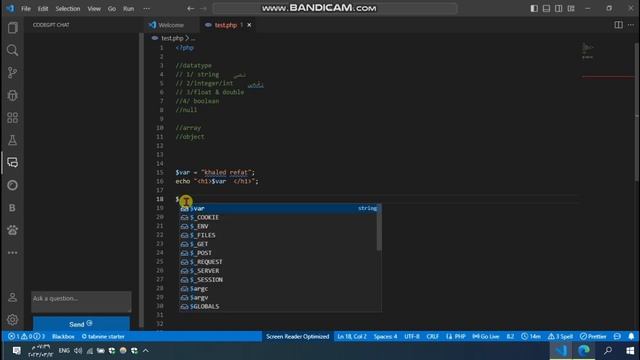Image resolution: width=640 pixels, height=360 pixels.
Task: Open the Windows Start menu
Action: [x=630, y=351]
